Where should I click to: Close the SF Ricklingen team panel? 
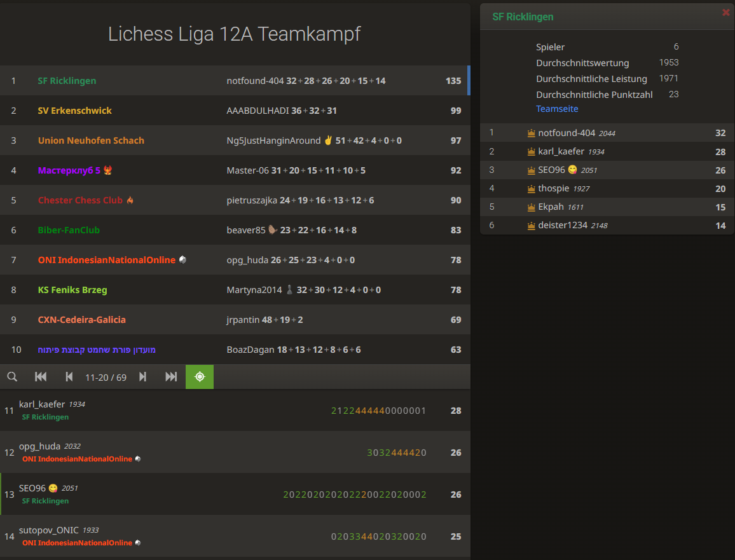(725, 13)
